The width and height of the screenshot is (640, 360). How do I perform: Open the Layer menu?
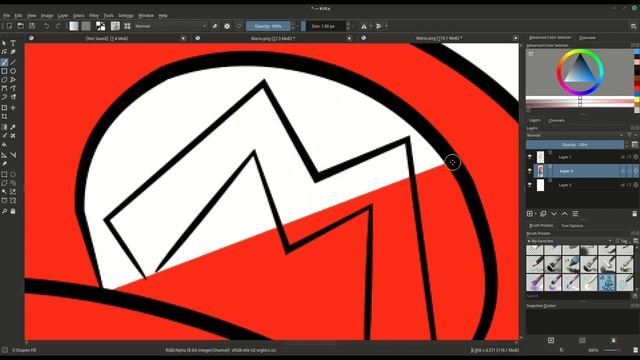63,16
